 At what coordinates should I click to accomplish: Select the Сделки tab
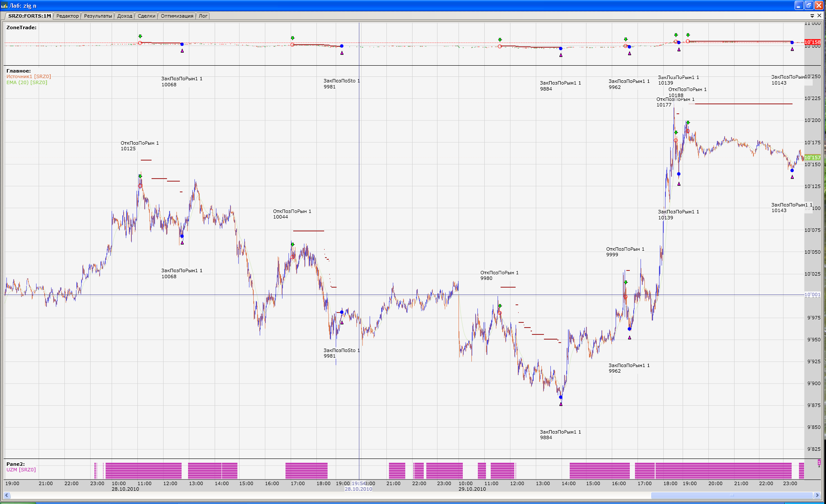(x=146, y=16)
